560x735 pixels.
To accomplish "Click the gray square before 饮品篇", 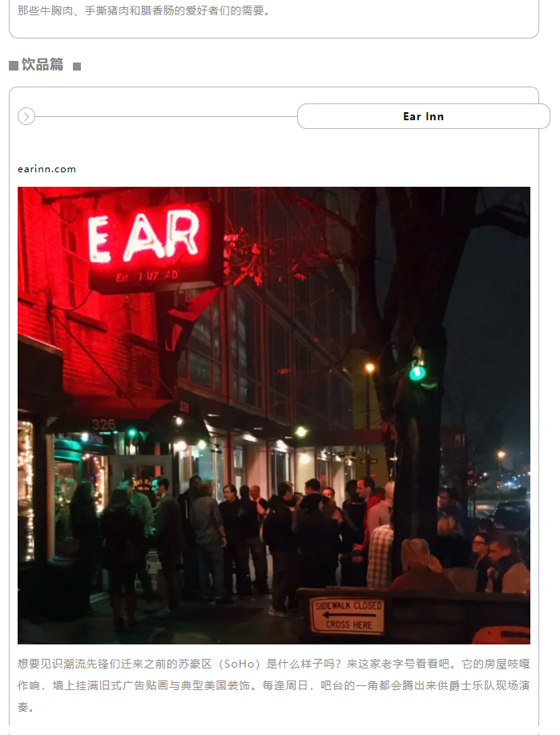I will (13, 66).
